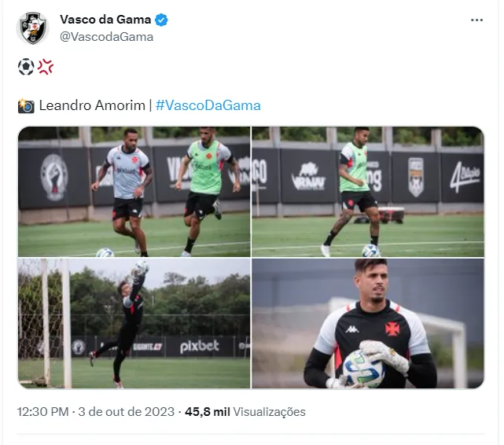
Task: Open the three-dot more options menu
Action: pos(476,20)
